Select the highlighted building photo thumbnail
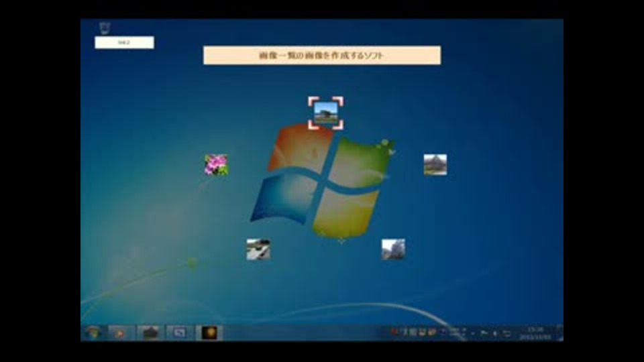Viewport: 644px width, 362px height. point(326,113)
